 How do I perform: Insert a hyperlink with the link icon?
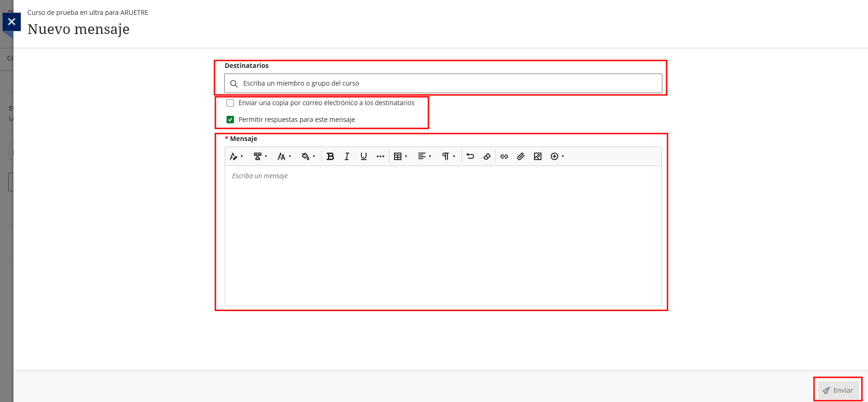(x=504, y=156)
